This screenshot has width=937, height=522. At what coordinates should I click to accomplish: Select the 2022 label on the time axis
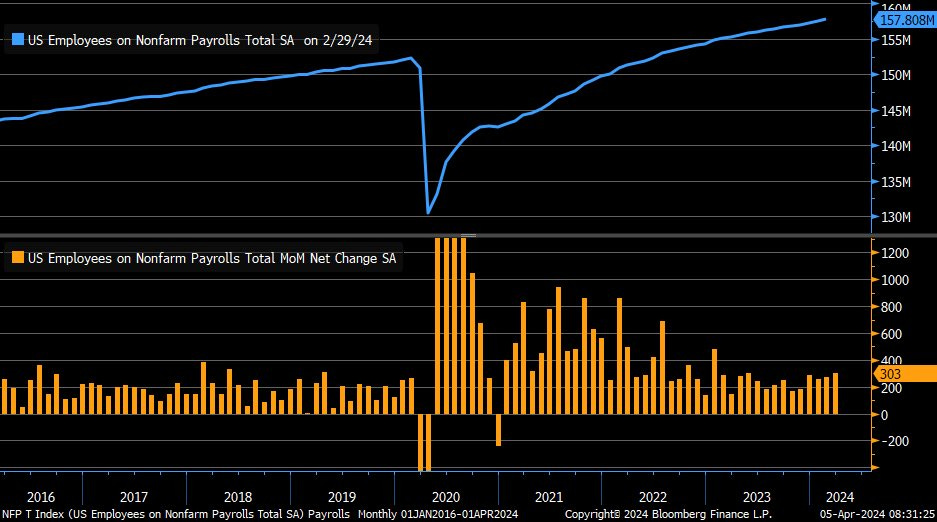click(x=652, y=497)
